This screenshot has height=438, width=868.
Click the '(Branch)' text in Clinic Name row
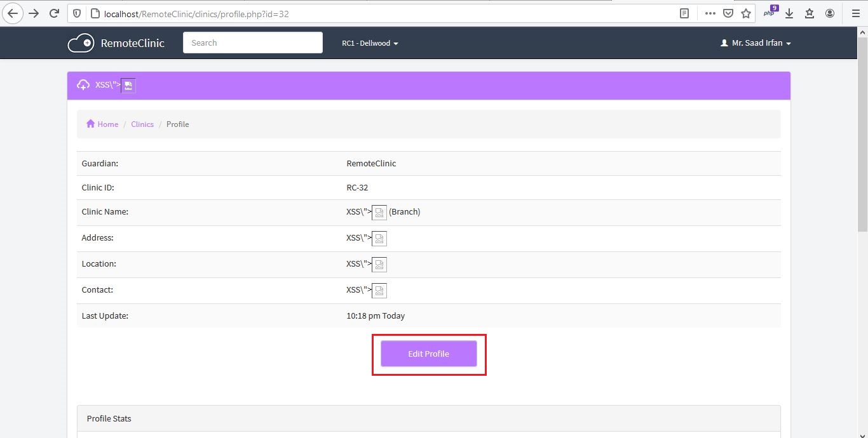[405, 212]
